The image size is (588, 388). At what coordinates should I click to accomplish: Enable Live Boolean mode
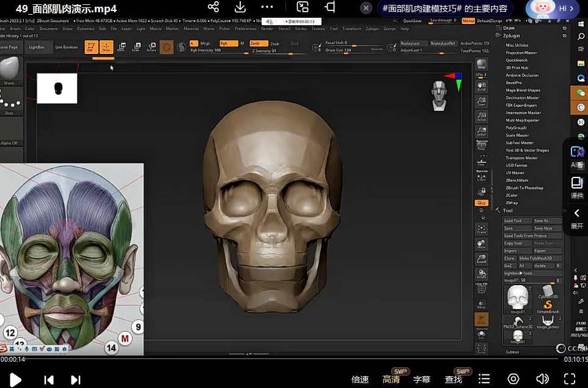(66, 47)
